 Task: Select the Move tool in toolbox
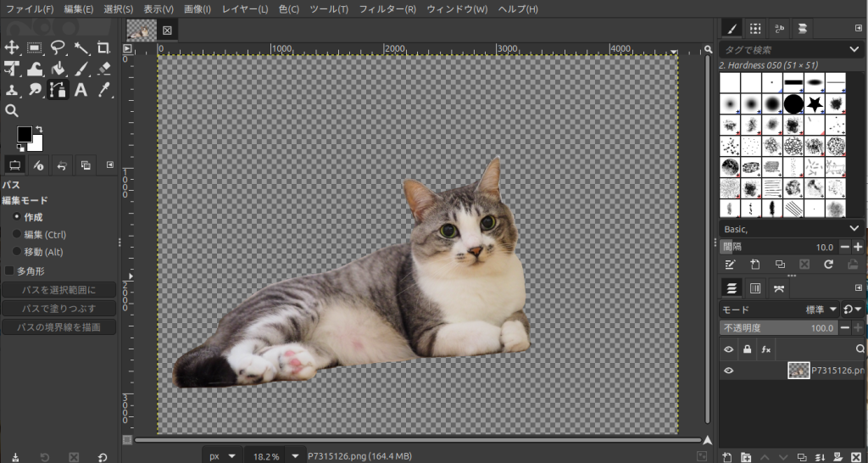coord(12,47)
